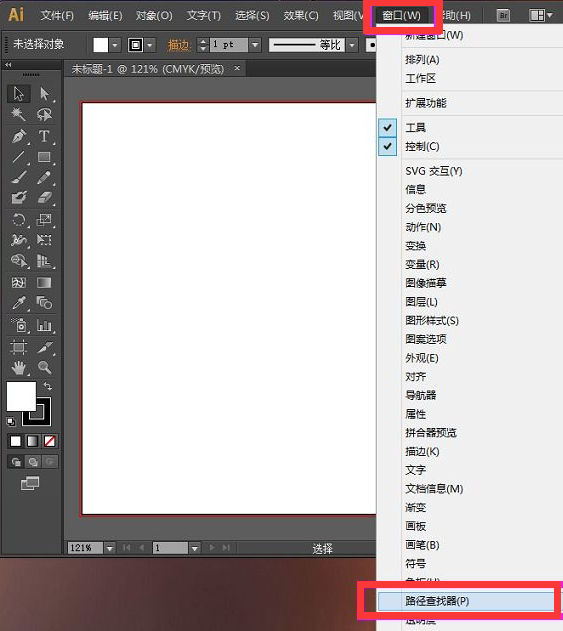This screenshot has width=563, height=631.
Task: Select the Gradient tool
Action: tap(44, 283)
